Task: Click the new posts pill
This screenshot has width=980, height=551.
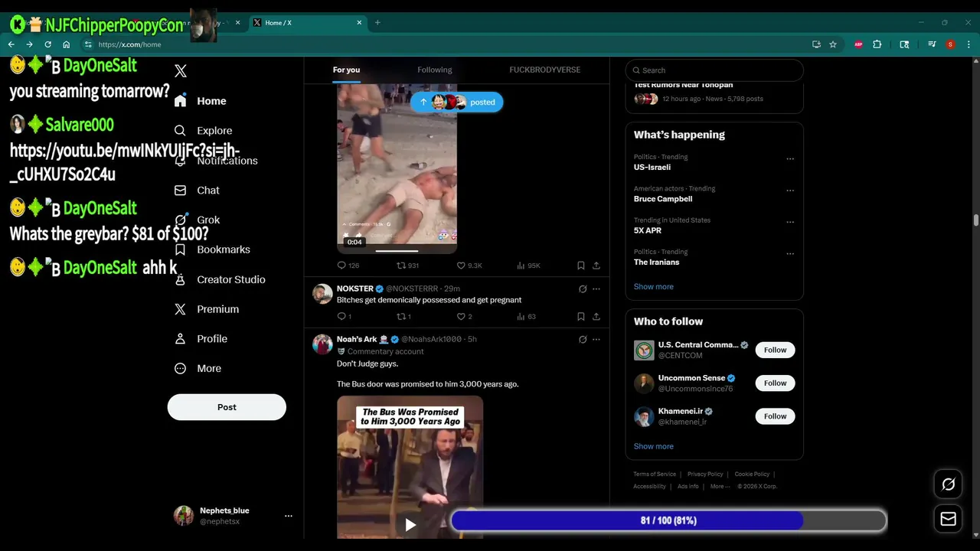Action: 457,102
